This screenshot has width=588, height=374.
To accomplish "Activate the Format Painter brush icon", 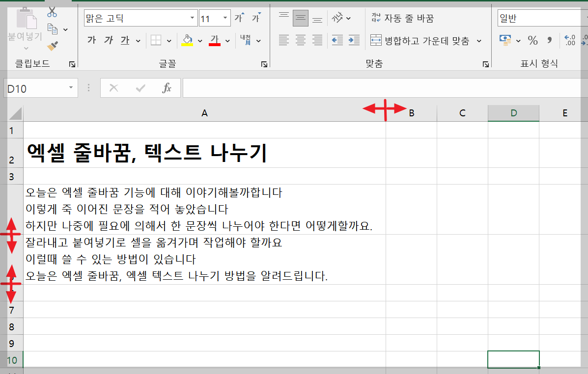I will pyautogui.click(x=52, y=45).
